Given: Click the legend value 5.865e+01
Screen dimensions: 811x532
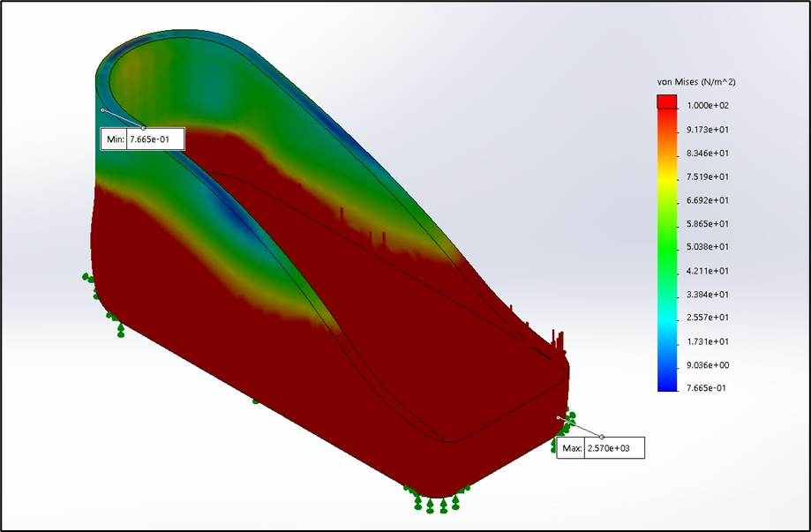Looking at the screenshot, I should [708, 224].
